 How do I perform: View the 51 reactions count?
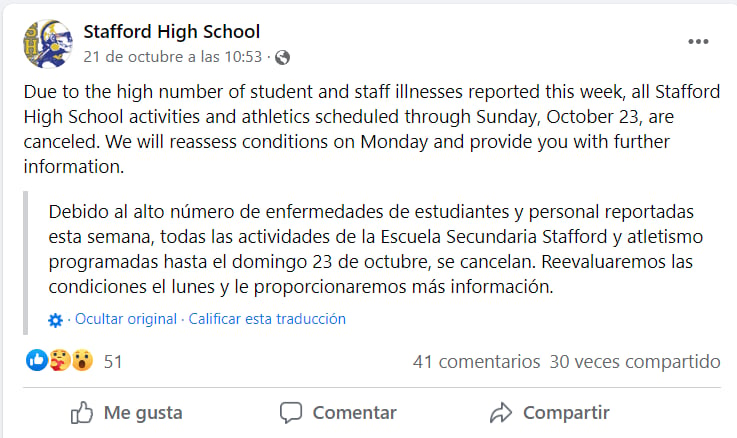(x=113, y=362)
